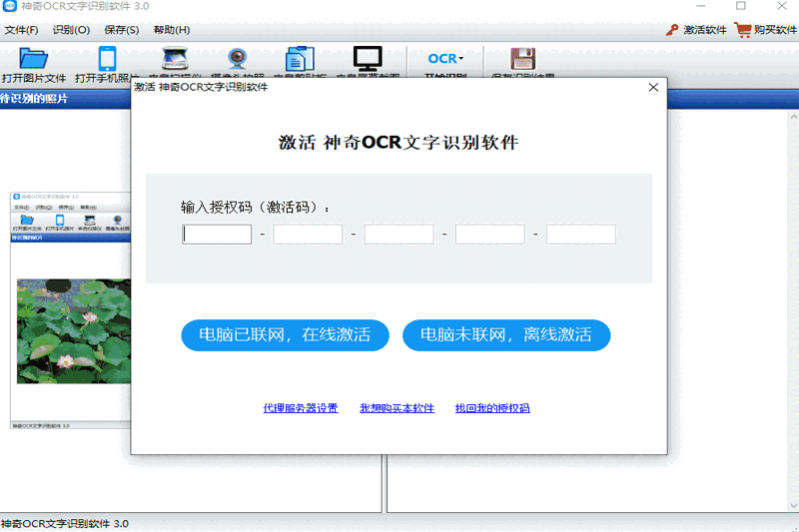Image resolution: width=799 pixels, height=532 pixels.
Task: Click the screen capture monitor icon
Action: click(368, 59)
